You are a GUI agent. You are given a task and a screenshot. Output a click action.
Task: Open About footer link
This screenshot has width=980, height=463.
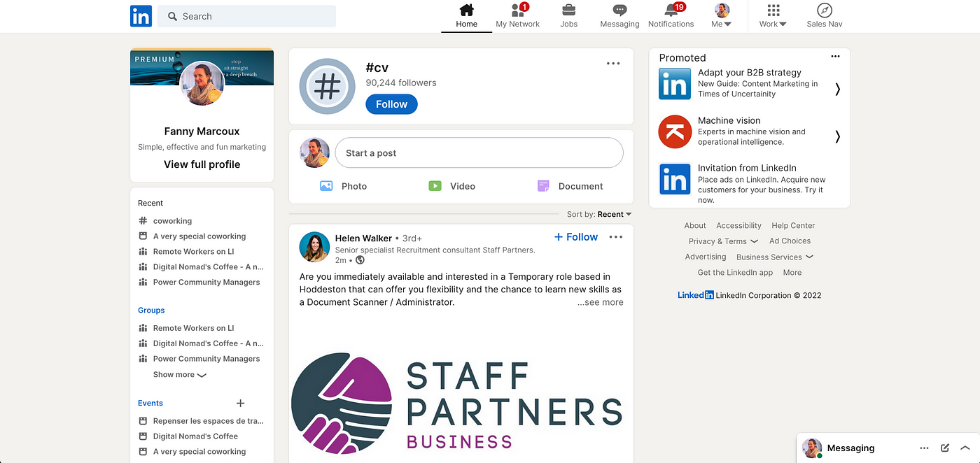click(695, 225)
